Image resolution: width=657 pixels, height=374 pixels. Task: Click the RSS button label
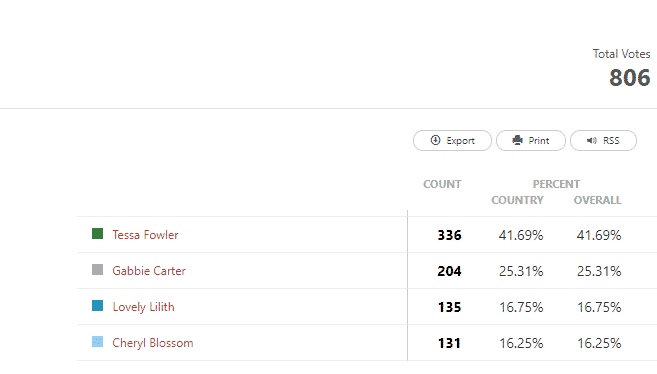coord(611,141)
